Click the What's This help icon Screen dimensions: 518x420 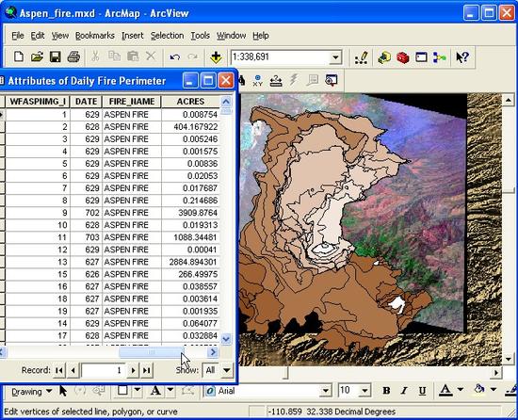click(462, 57)
